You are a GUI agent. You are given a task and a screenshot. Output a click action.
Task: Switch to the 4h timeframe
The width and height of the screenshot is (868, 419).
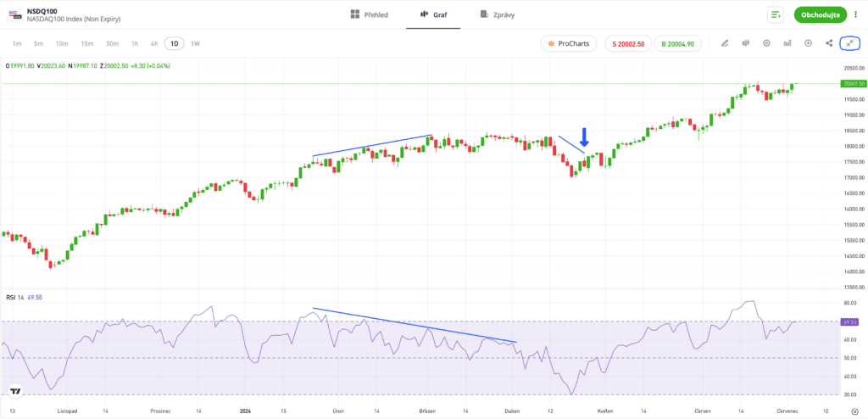click(154, 43)
